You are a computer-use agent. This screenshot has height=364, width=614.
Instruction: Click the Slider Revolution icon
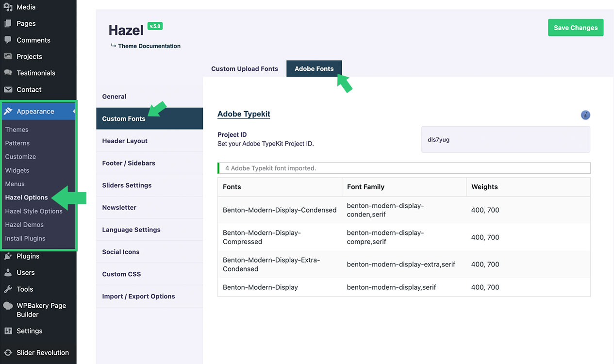point(8,353)
